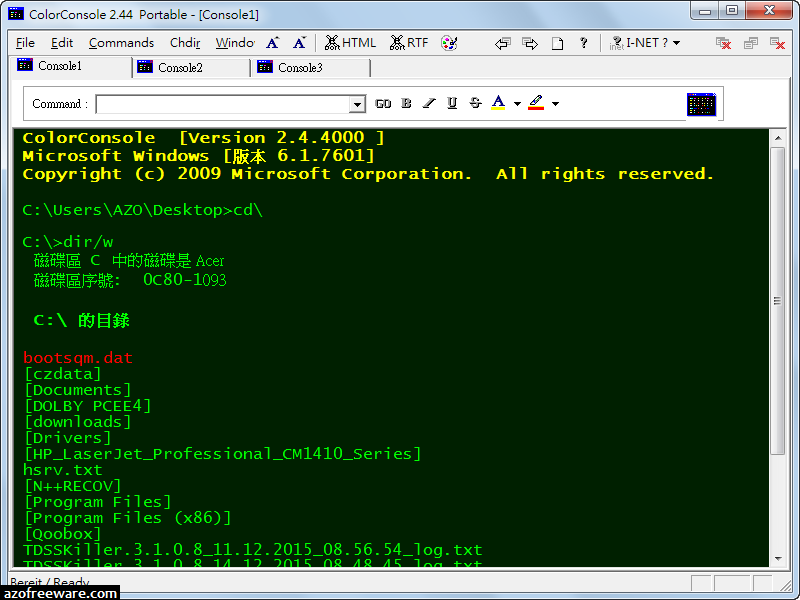This screenshot has width=800, height=600.
Task: Toggle strikethrough text formatting
Action: pyautogui.click(x=476, y=104)
